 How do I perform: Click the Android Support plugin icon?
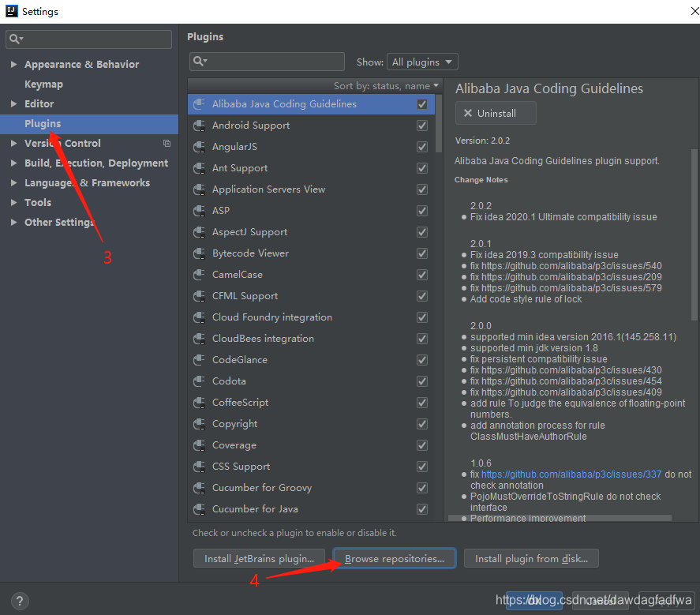click(199, 126)
